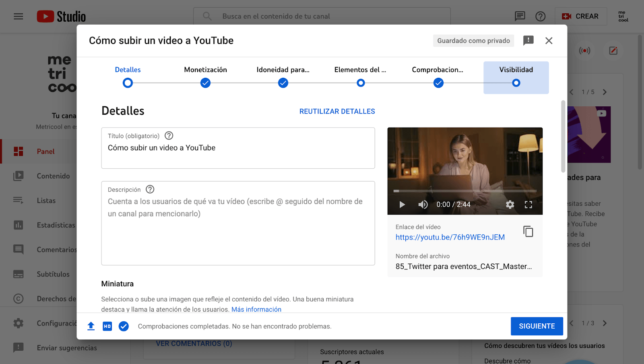This screenshot has width=644, height=364.
Task: Open the video player settings gear
Action: point(510,205)
